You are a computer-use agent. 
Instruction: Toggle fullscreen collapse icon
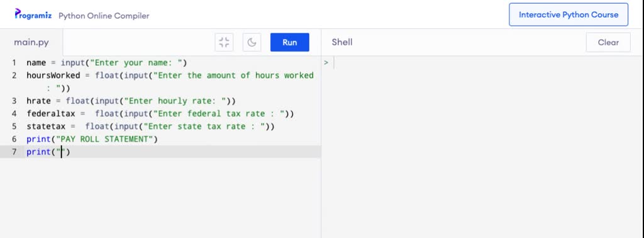(x=224, y=42)
